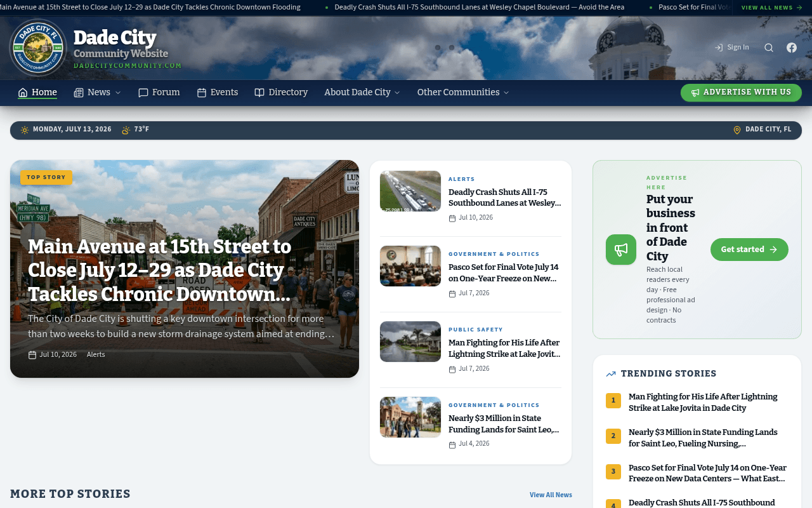Click the calendar icon beside Jul 10, 2026 on top story
Image resolution: width=812 pixels, height=508 pixels.
(32, 355)
